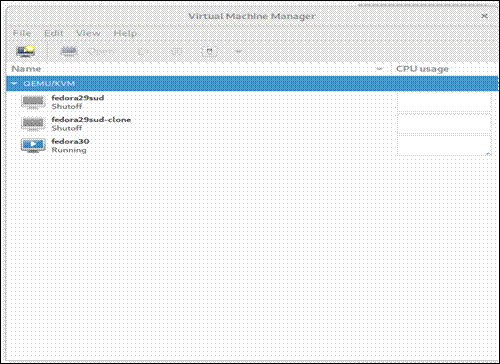Click the Shutoff status under fedora29sud-clone
The width and height of the screenshot is (500, 364).
point(67,128)
